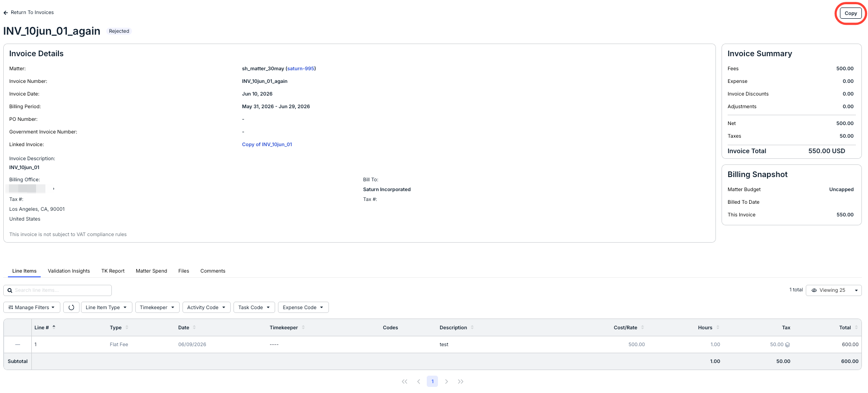Click the magnifier icon in line items search
The height and width of the screenshot is (393, 868).
tap(10, 290)
